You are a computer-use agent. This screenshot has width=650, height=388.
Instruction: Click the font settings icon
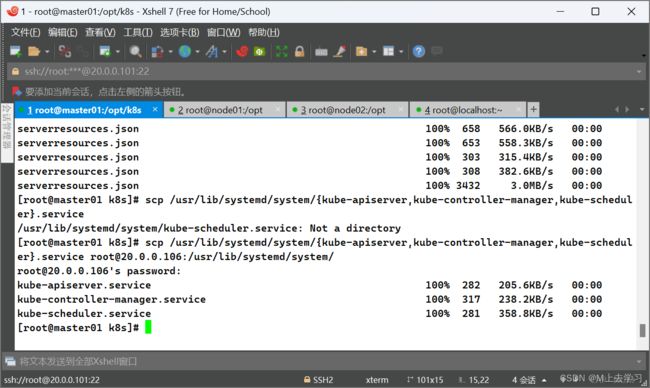(x=212, y=51)
